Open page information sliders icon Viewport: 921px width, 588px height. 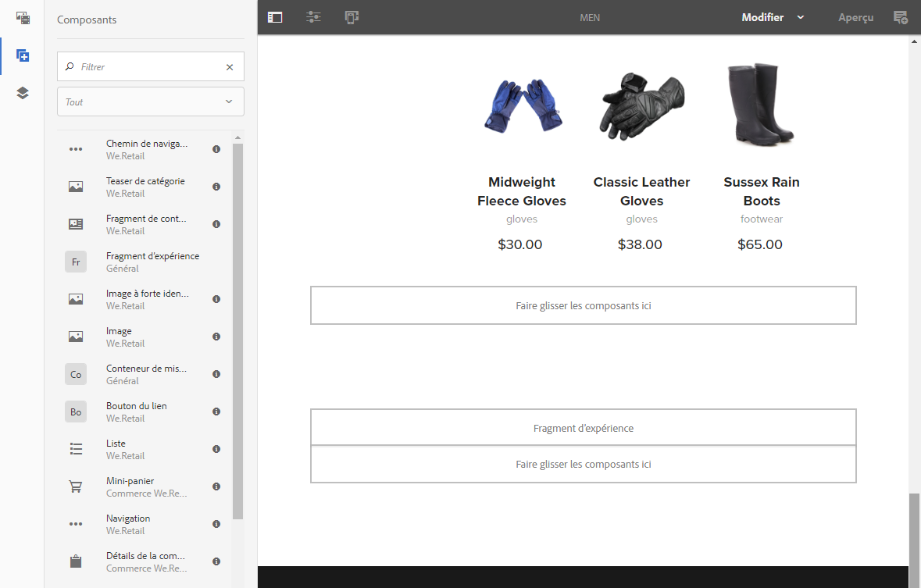click(314, 17)
